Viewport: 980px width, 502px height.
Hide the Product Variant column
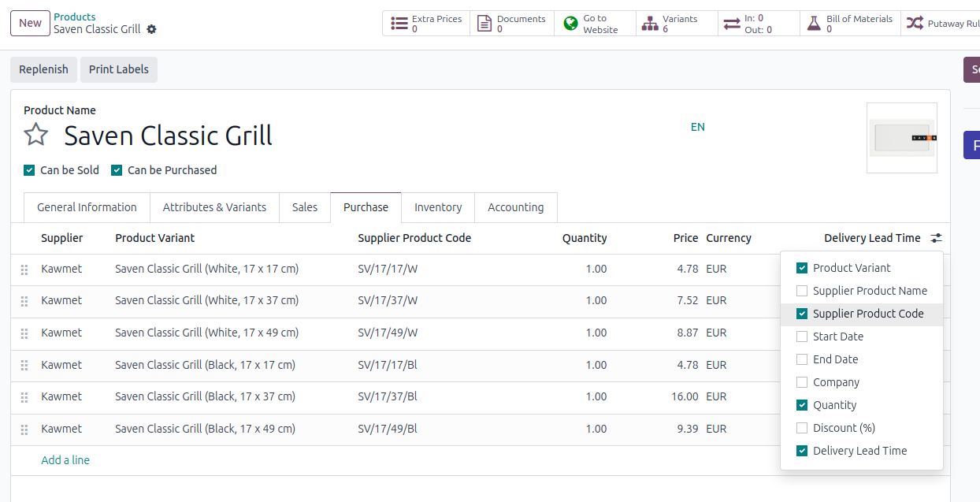tap(802, 268)
